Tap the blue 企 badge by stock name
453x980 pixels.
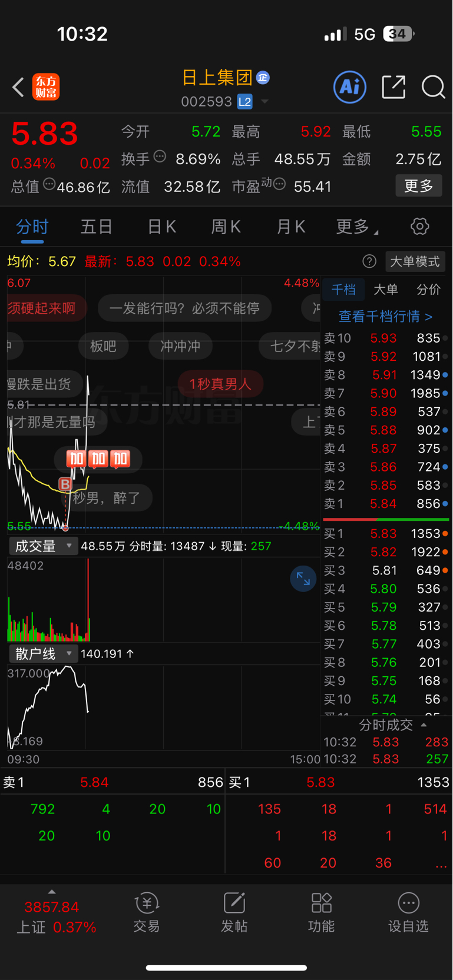[263, 77]
